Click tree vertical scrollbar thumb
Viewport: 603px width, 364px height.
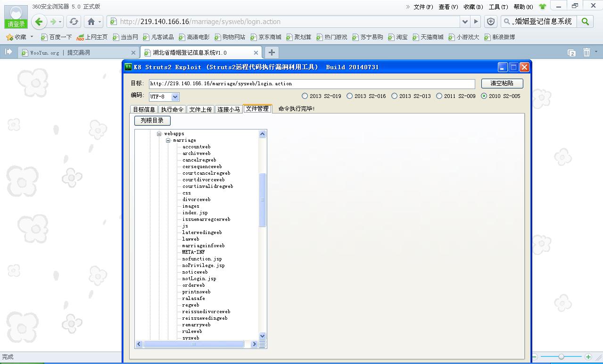click(x=263, y=200)
